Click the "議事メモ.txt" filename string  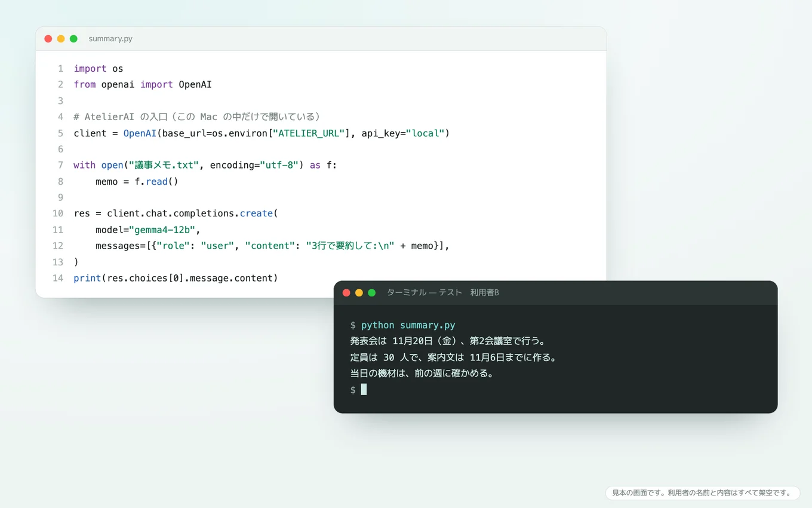pyautogui.click(x=164, y=166)
